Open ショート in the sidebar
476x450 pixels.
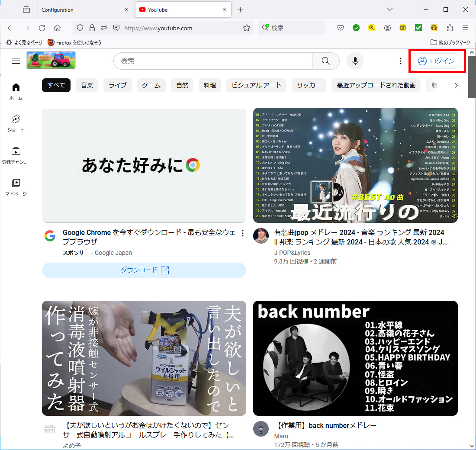coord(16,123)
